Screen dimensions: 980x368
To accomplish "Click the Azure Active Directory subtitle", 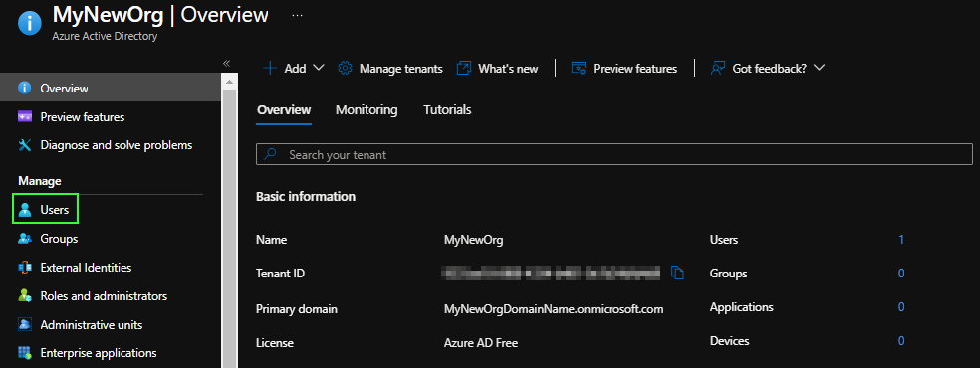I will (x=105, y=36).
